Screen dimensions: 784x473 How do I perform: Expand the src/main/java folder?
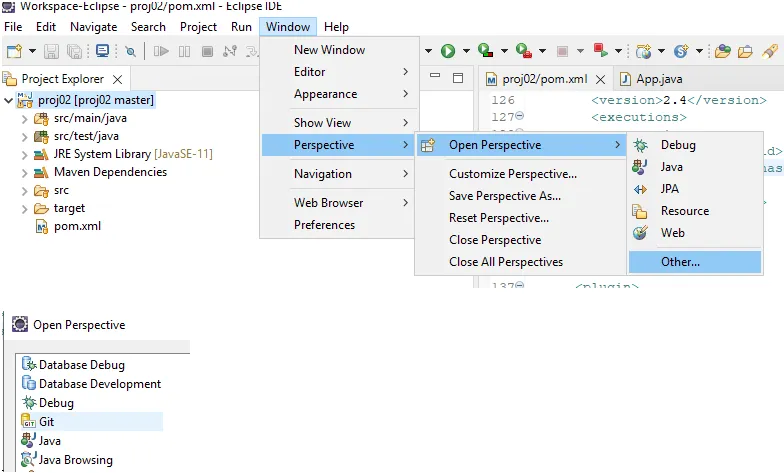click(24, 119)
